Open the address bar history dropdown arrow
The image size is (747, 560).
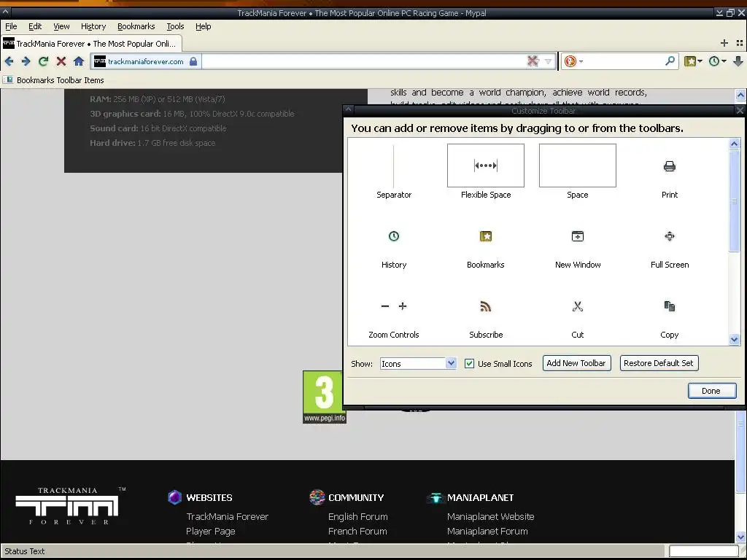point(548,61)
